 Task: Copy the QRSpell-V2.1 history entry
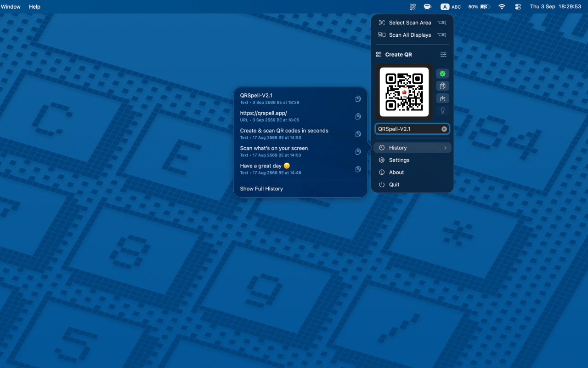point(358,99)
